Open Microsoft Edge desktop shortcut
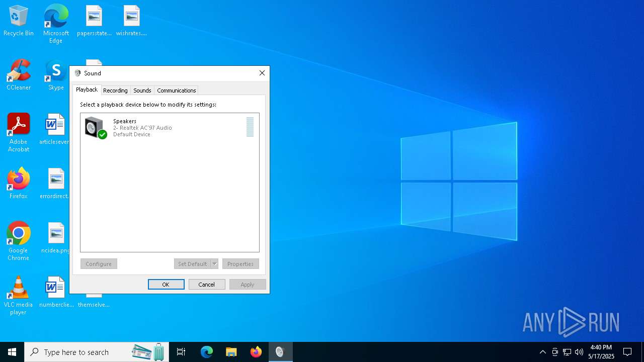The image size is (644, 362). point(56,24)
